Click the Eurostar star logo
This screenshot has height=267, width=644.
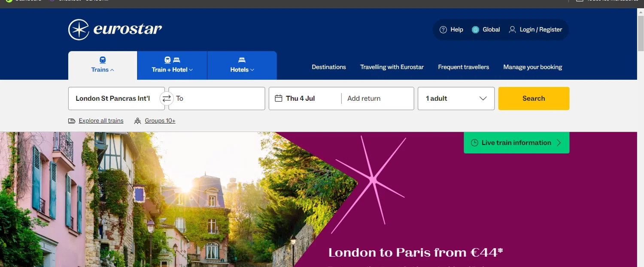79,30
